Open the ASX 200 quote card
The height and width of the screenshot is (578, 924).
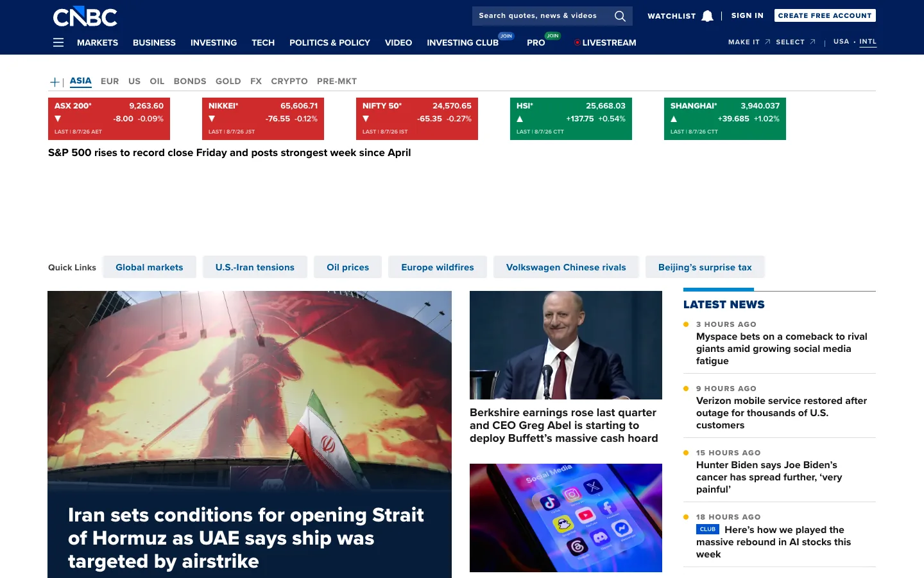[x=109, y=119]
